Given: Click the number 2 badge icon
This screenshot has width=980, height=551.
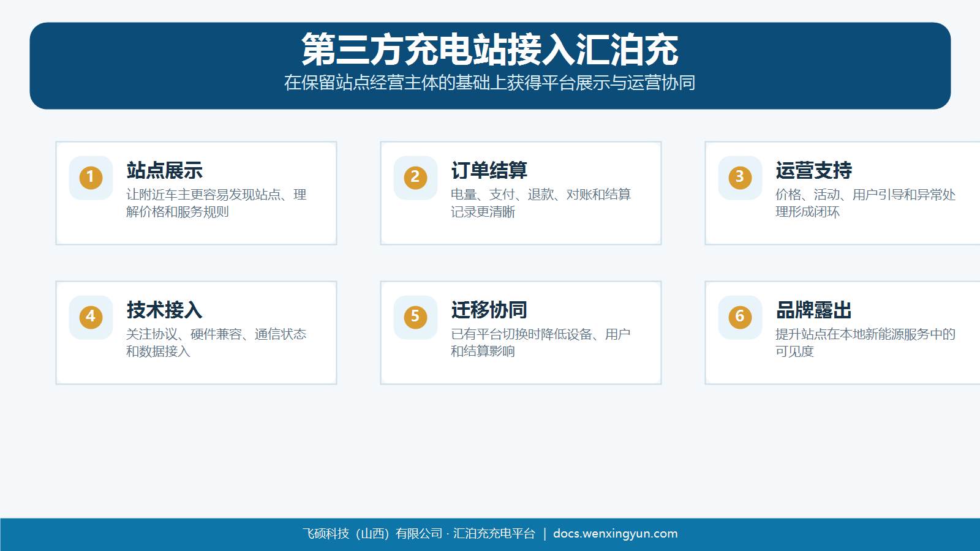Looking at the screenshot, I should click(415, 178).
